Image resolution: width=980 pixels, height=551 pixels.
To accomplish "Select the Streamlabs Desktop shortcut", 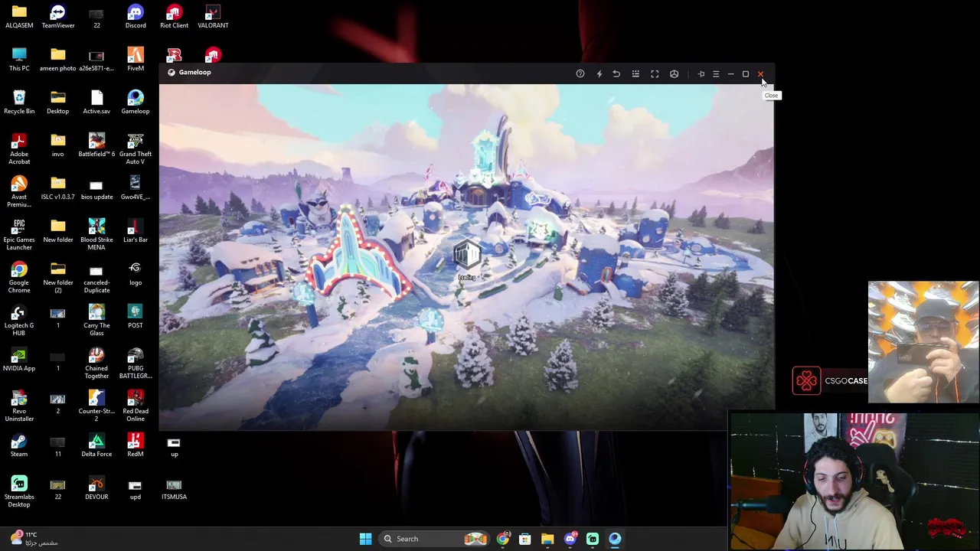I will pos(19,492).
